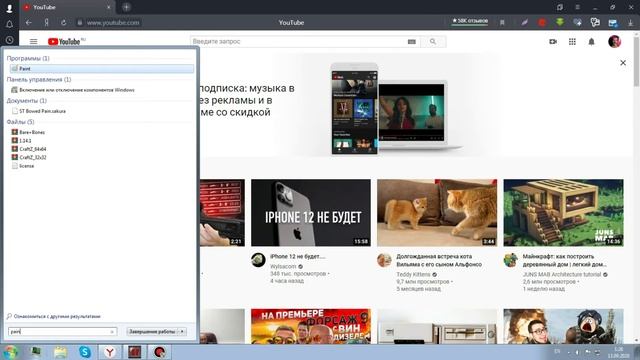Open Paint from the search results

(102, 69)
